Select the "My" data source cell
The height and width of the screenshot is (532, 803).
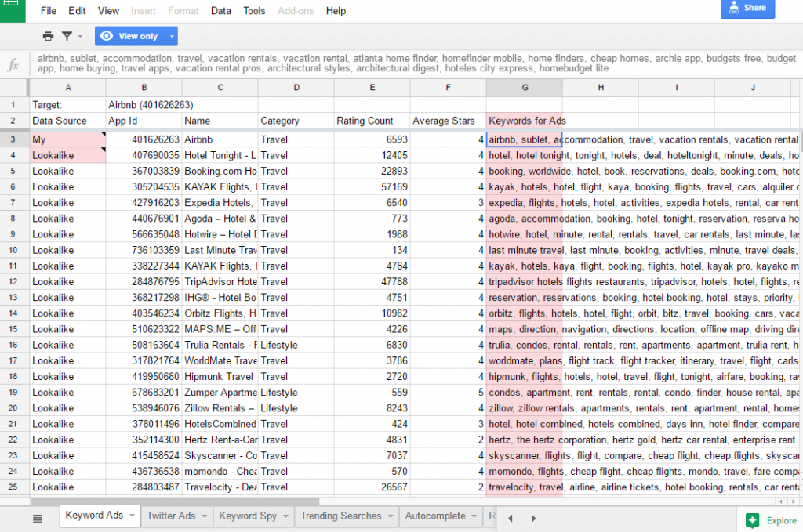tap(67, 139)
